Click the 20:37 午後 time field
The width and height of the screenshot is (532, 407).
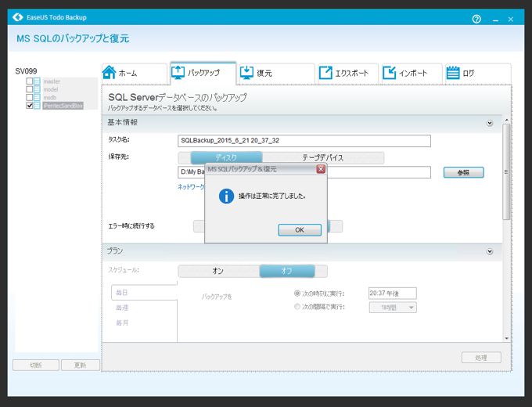(x=393, y=294)
